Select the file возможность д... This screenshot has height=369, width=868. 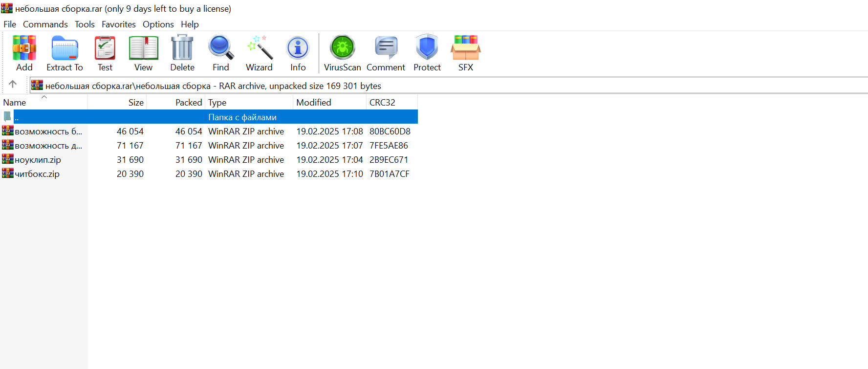(x=48, y=146)
